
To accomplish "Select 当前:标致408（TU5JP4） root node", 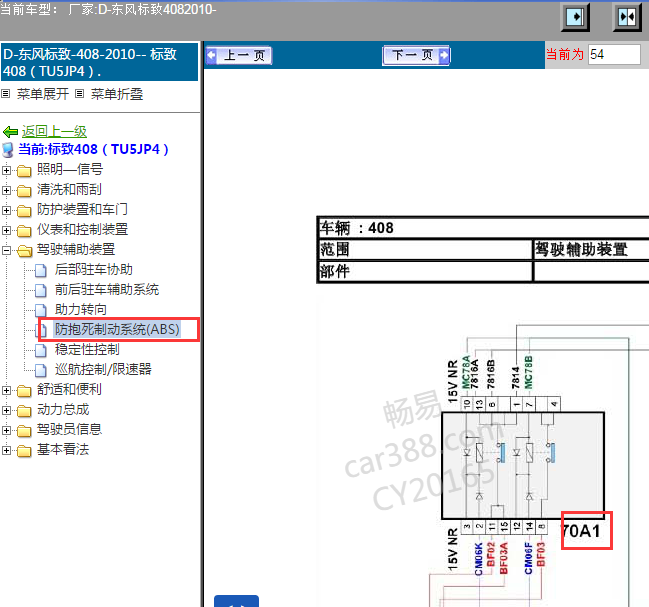I will coord(94,149).
